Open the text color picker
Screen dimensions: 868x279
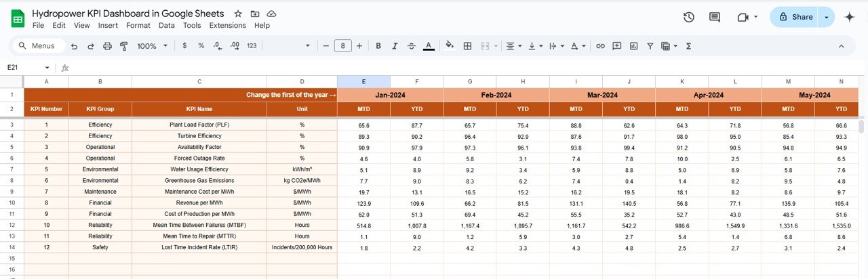coord(429,46)
